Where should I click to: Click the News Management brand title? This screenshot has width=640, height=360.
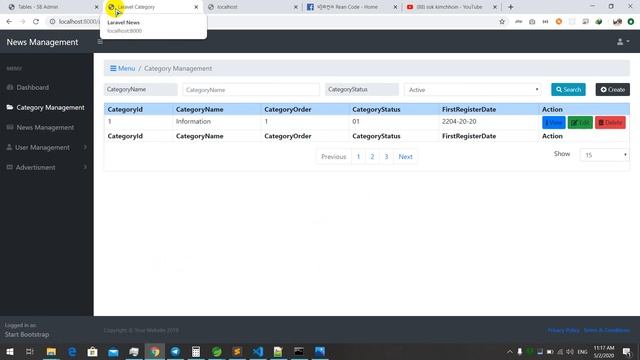point(42,42)
